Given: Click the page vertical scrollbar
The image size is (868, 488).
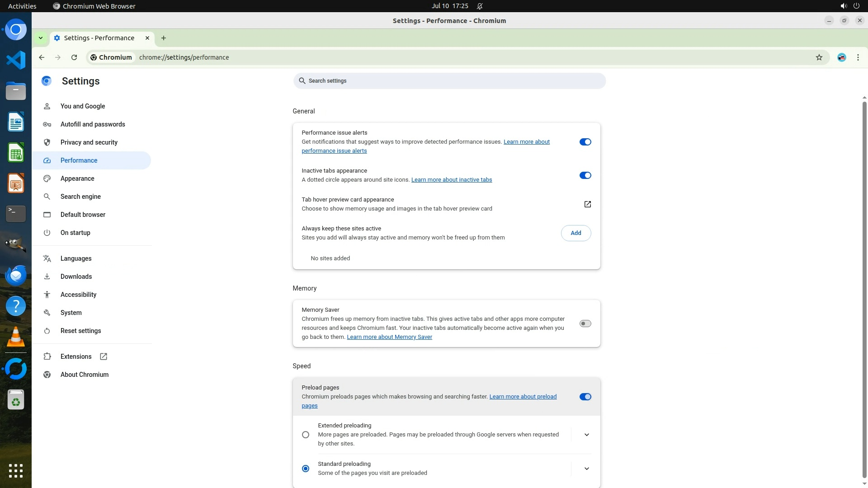Looking at the screenshot, I should click(x=864, y=289).
